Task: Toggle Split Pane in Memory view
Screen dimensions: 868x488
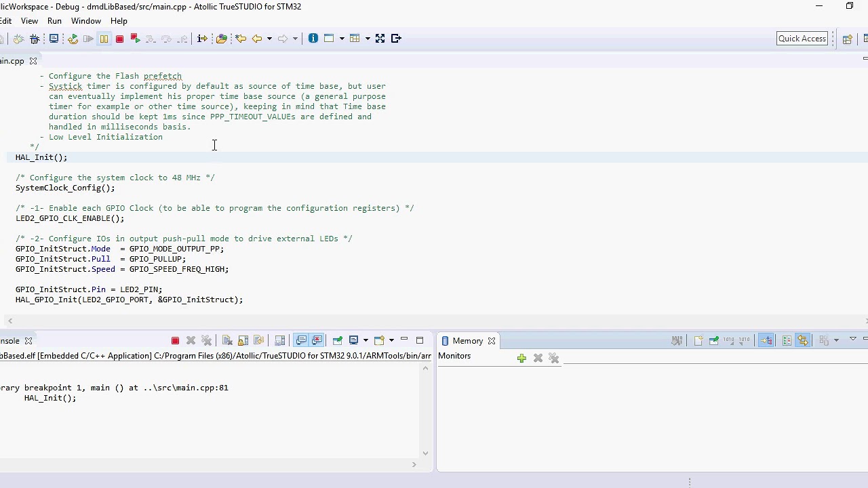Action: 787,340
